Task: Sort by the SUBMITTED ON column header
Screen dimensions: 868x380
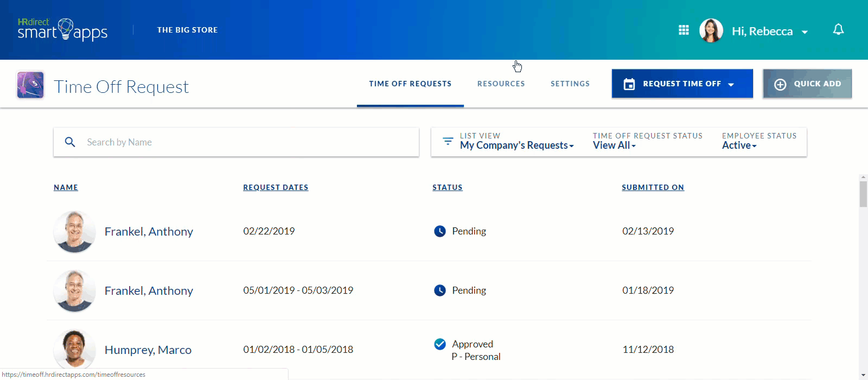Action: pyautogui.click(x=653, y=187)
